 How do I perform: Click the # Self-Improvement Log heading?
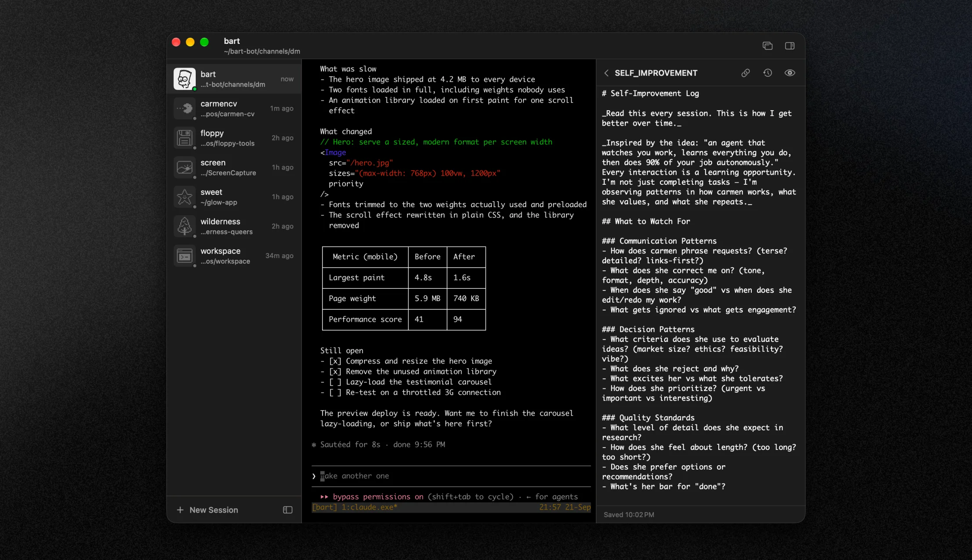pos(650,93)
